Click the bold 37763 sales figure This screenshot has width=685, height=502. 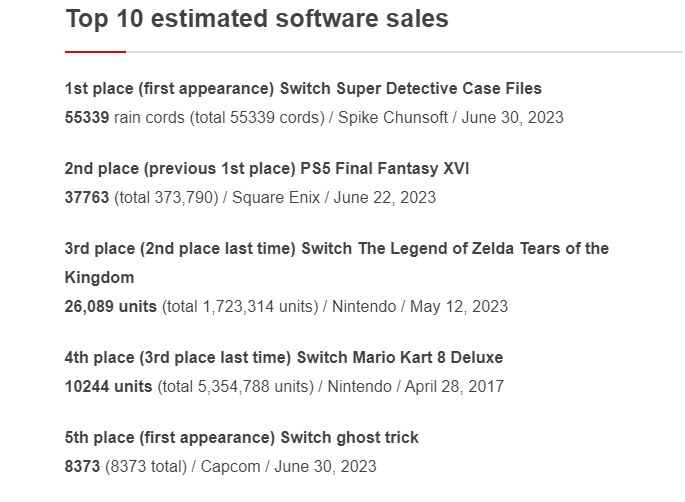[x=87, y=197]
